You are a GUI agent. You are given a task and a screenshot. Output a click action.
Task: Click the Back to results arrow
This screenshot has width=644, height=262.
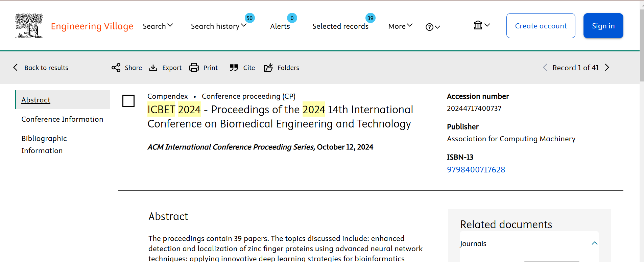pos(16,67)
